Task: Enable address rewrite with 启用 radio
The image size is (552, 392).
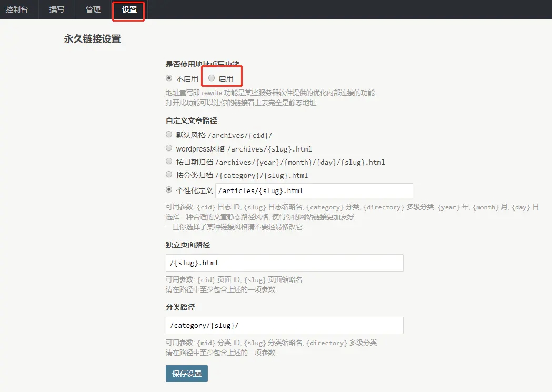Action: pos(212,78)
